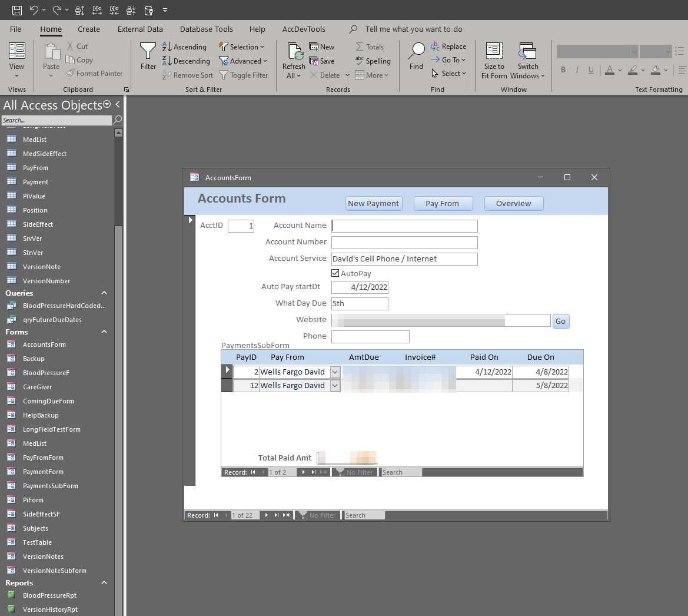Viewport: 688px width, 616px height.
Task: Click the navigation pane search magnifier icon
Action: tap(117, 120)
